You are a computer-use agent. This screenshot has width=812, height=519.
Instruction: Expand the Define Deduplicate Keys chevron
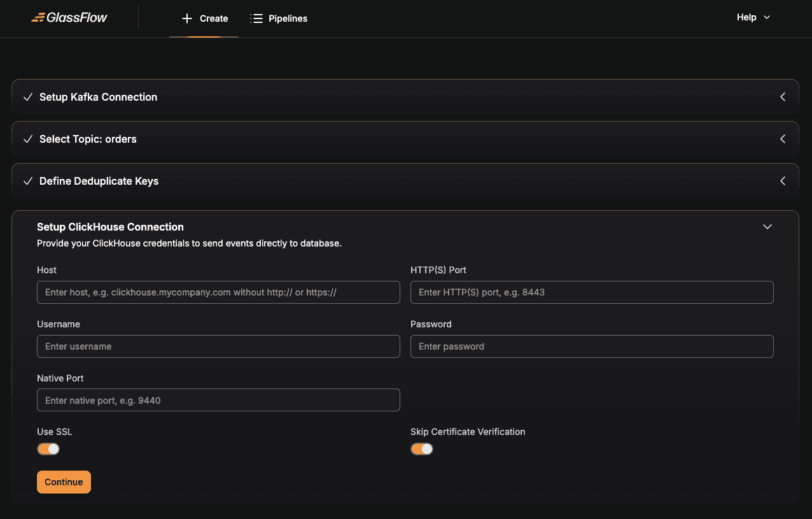click(x=782, y=181)
